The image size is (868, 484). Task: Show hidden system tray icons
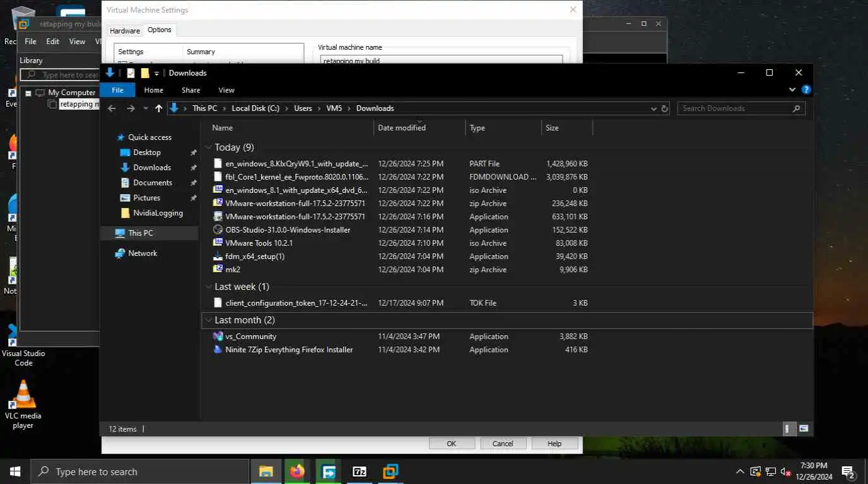click(740, 471)
